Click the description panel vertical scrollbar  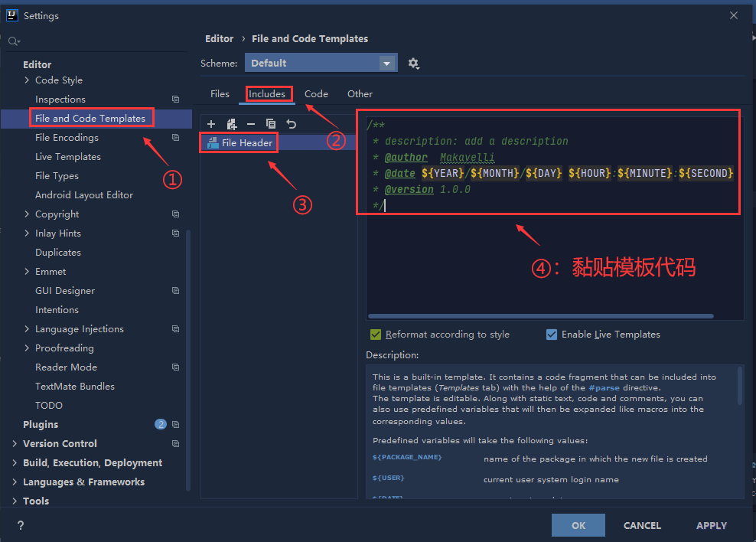(740, 386)
